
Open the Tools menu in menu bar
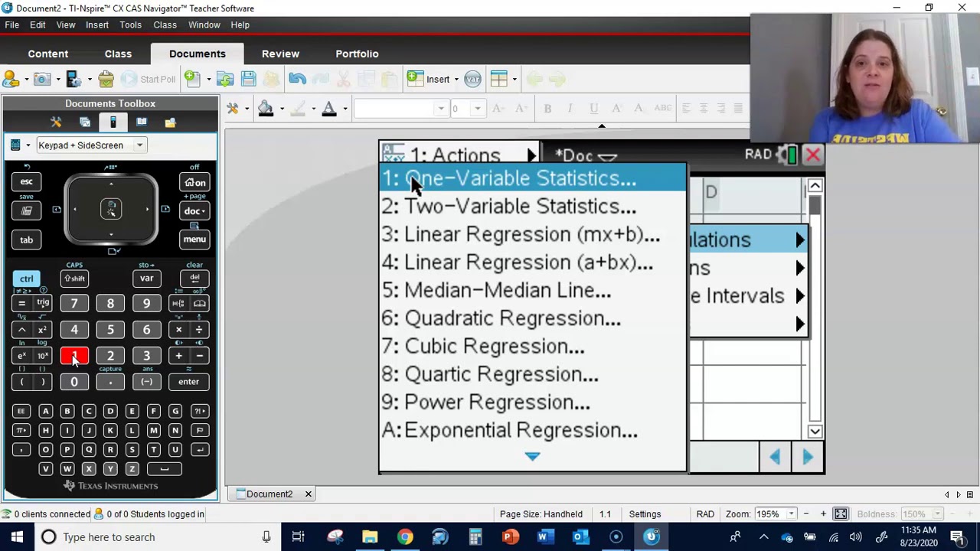pos(130,24)
